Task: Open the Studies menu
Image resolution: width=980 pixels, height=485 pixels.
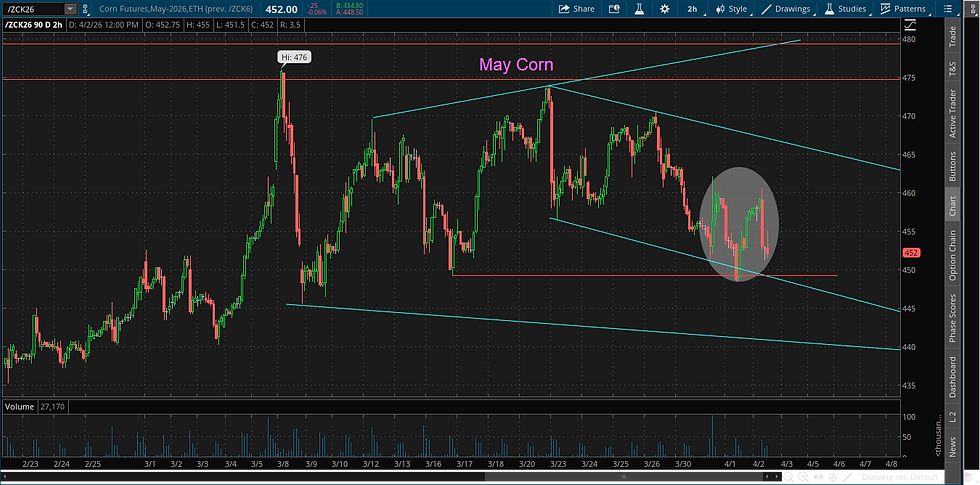Action: coord(846,9)
